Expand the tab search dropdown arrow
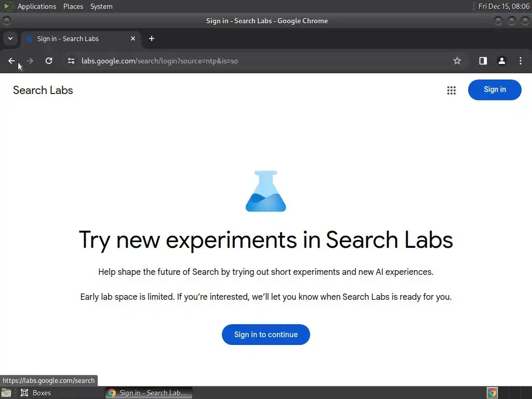532x399 pixels. (x=10, y=38)
